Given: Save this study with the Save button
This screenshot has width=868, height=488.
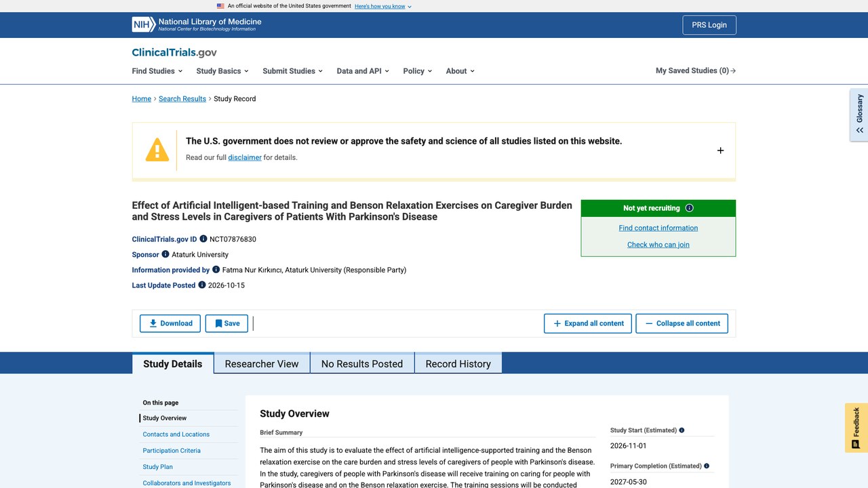Looking at the screenshot, I should (x=226, y=323).
